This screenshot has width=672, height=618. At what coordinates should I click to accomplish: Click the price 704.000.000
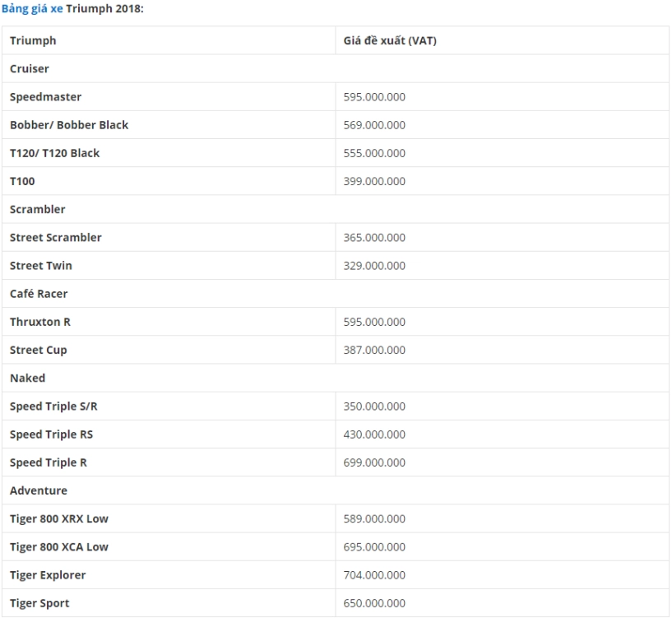click(374, 575)
